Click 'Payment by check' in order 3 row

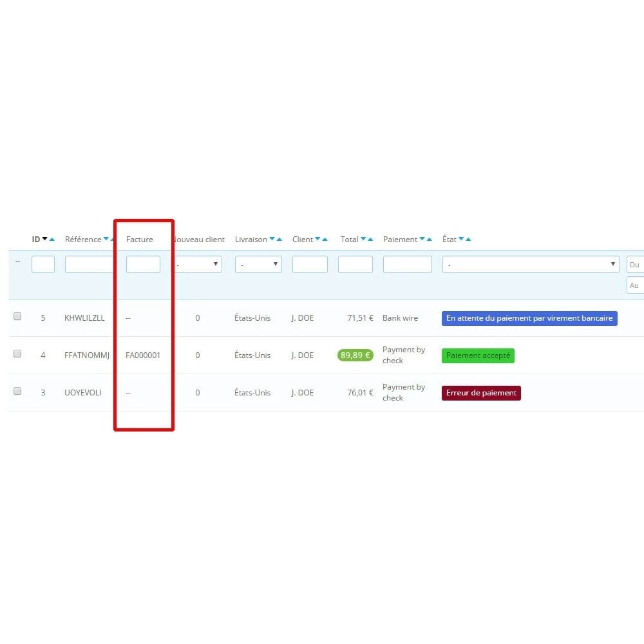(x=404, y=392)
